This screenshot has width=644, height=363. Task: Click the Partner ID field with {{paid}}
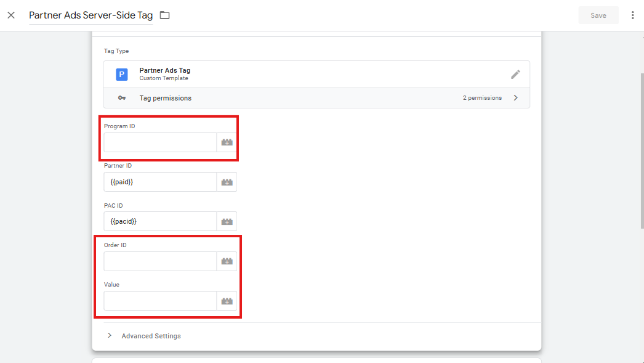point(160,182)
